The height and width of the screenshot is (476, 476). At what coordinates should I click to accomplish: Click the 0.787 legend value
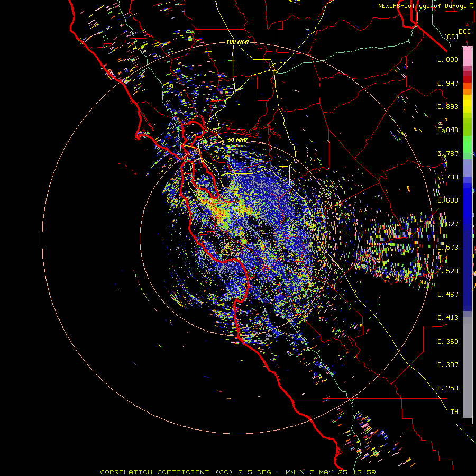[x=448, y=153]
